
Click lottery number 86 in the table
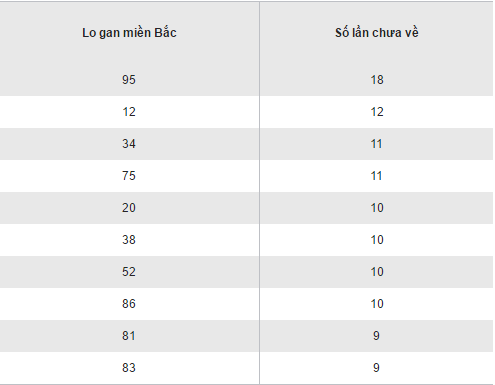click(x=129, y=304)
